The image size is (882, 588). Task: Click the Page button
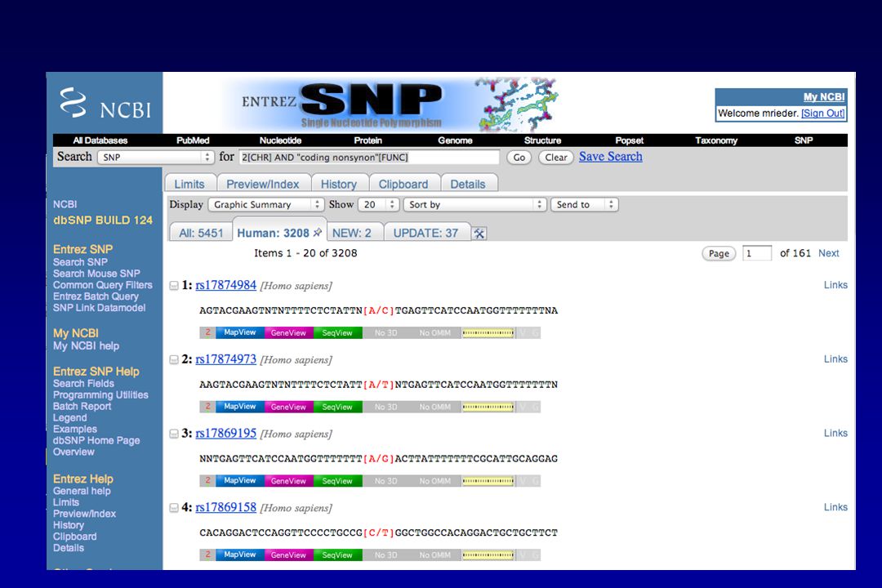pyautogui.click(x=719, y=254)
